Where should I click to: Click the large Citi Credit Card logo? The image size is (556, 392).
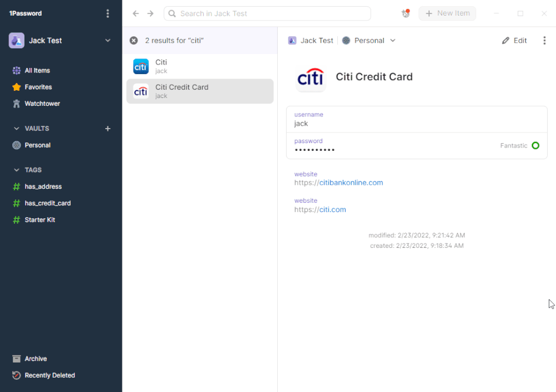(311, 77)
